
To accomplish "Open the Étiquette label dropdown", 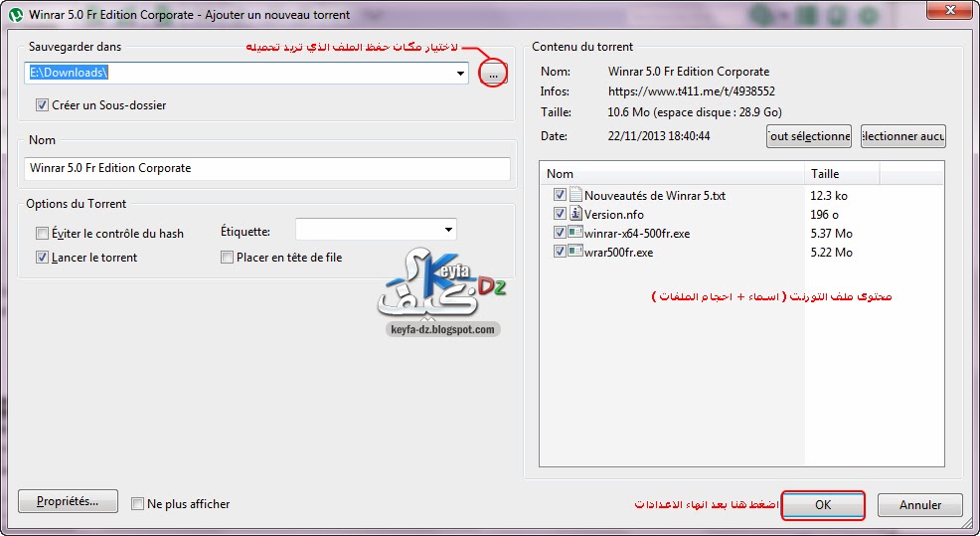I will pyautogui.click(x=448, y=230).
